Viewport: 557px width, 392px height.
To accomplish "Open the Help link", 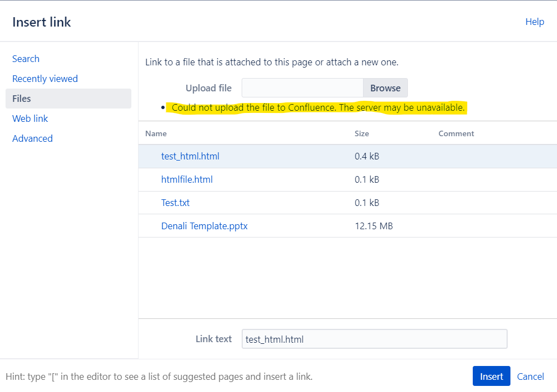I will tap(535, 22).
